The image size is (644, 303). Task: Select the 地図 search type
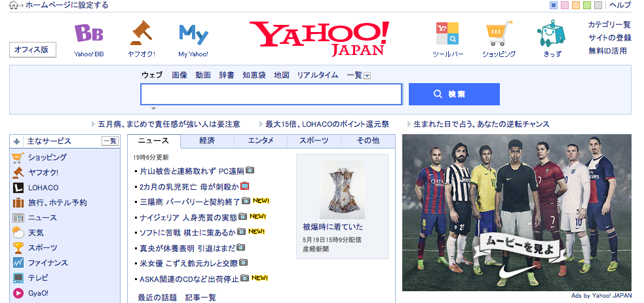click(282, 75)
